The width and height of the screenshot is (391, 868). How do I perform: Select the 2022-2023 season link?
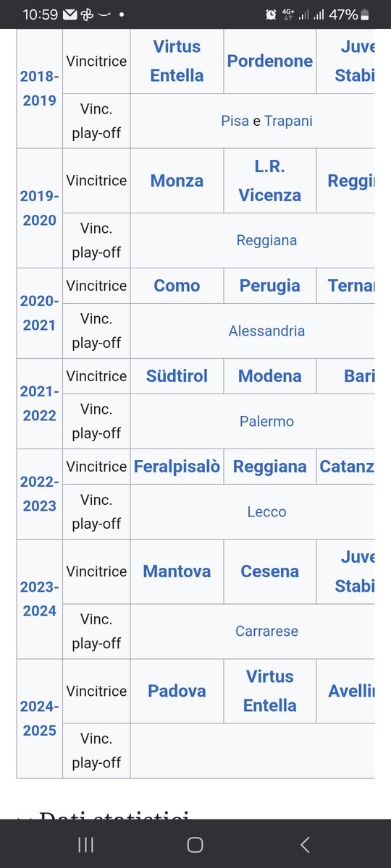click(39, 494)
